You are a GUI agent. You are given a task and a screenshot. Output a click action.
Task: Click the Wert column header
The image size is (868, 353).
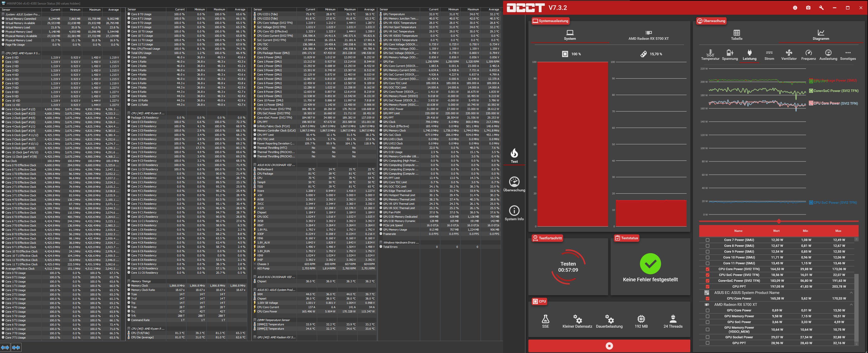tap(776, 231)
